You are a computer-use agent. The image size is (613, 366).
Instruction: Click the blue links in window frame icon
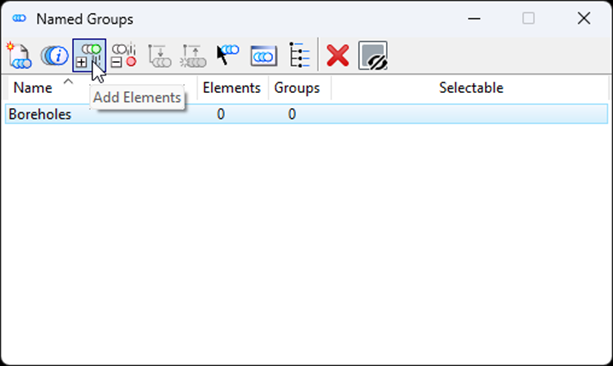(x=264, y=56)
